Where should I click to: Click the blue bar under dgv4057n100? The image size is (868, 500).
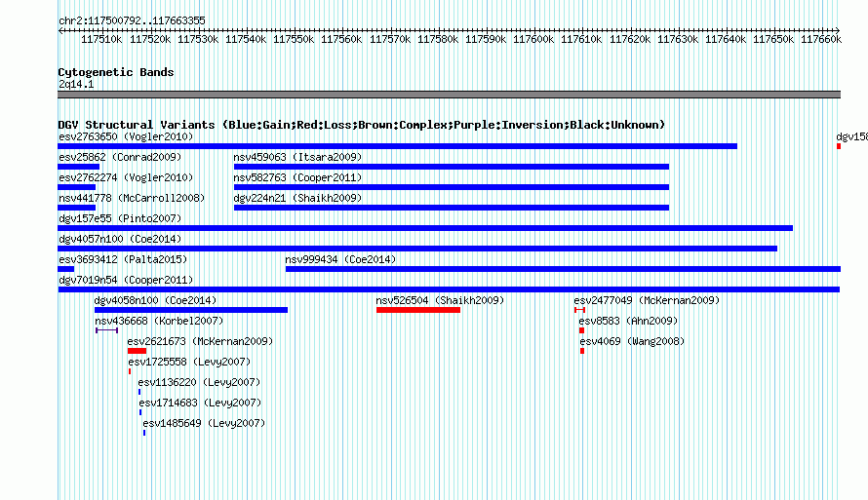tap(417, 249)
